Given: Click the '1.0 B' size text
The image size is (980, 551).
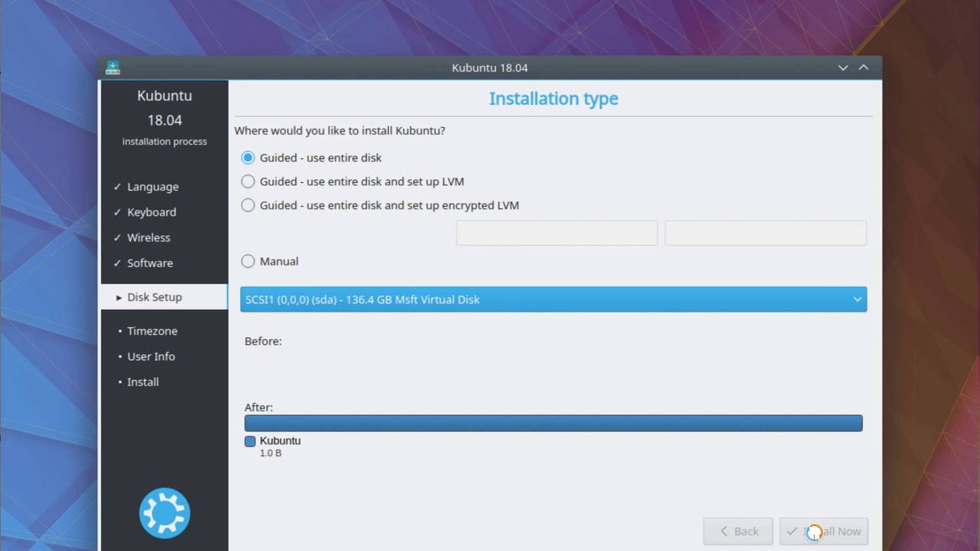Looking at the screenshot, I should pyautogui.click(x=270, y=453).
